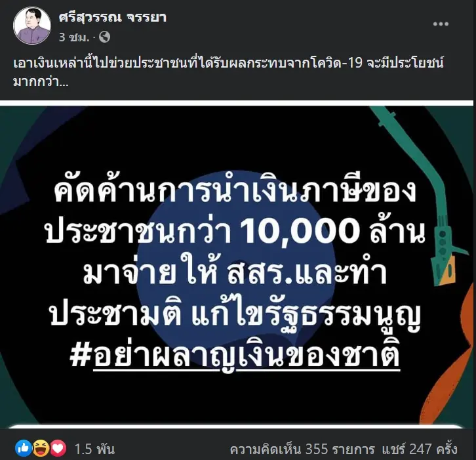Click the image line 'มาจ่ายให้ สสร.และทำ'
Image resolution: width=476 pixels, height=460 pixels.
point(235,272)
